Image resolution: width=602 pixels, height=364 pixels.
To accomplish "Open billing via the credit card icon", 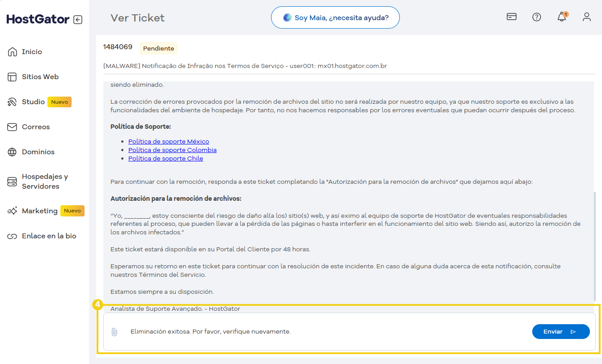I will point(512,17).
